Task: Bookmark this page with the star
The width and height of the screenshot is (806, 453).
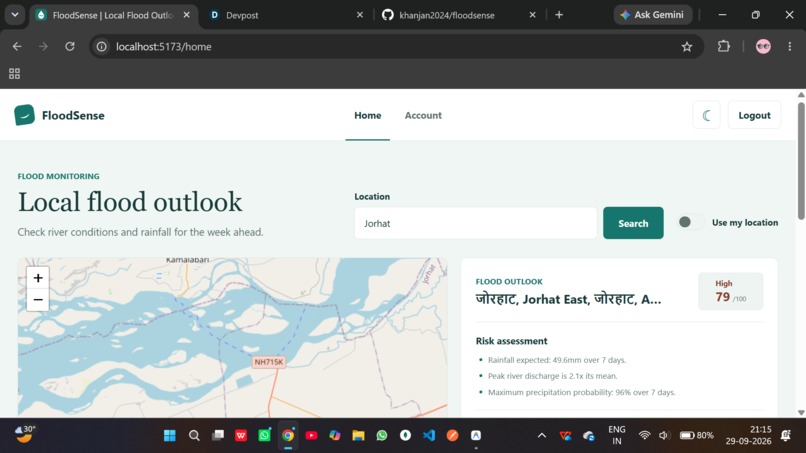Action: coord(687,47)
